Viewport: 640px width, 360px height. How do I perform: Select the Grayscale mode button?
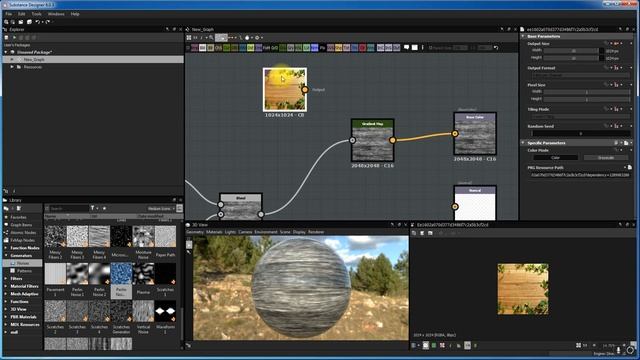(606, 158)
